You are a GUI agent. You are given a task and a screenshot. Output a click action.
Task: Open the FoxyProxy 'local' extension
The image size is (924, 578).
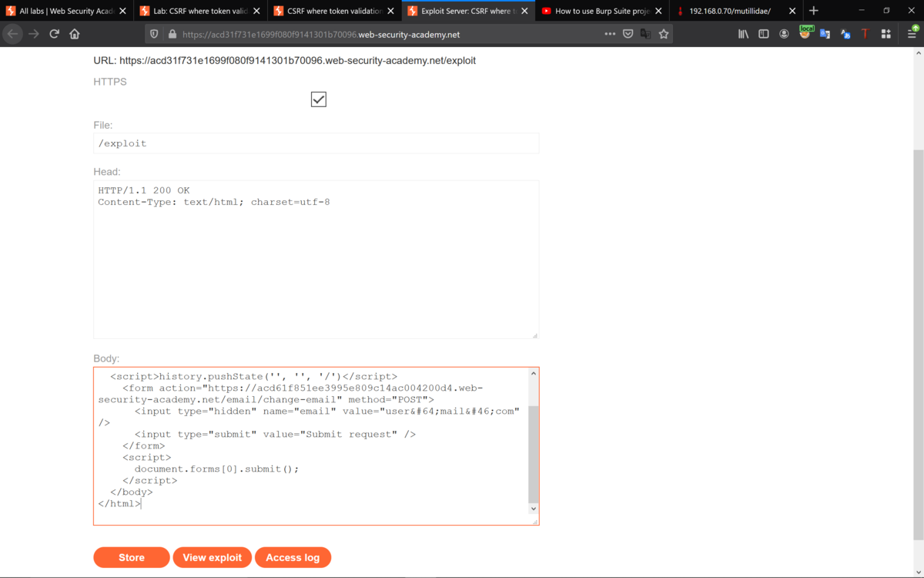805,32
